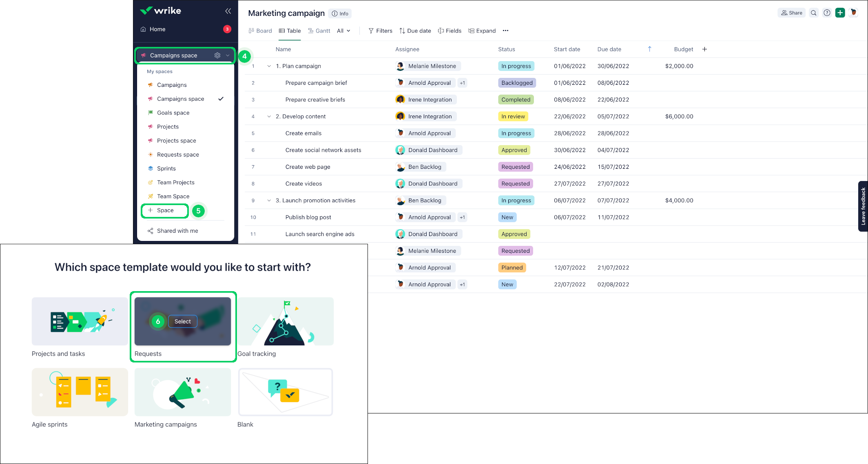Click the more options ellipsis menu
This screenshot has height=464, width=868.
[506, 31]
